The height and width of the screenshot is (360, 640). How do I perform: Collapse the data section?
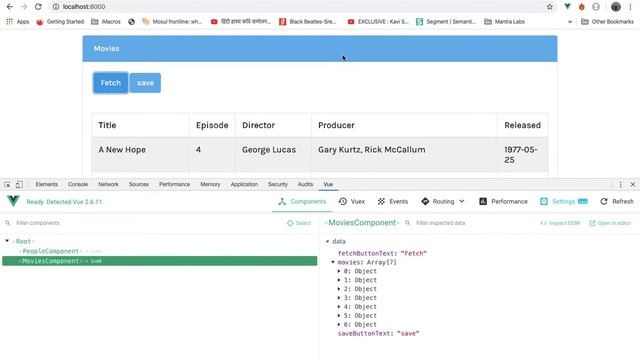[327, 242]
